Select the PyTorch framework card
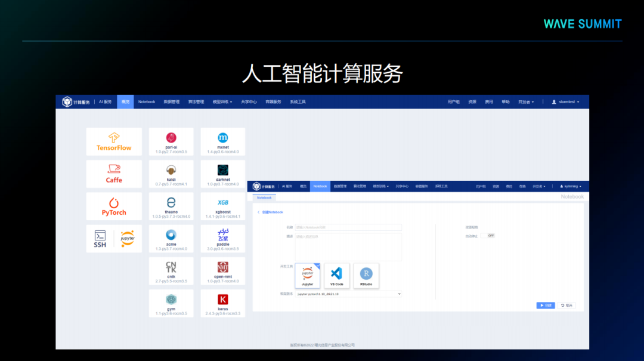 point(114,206)
